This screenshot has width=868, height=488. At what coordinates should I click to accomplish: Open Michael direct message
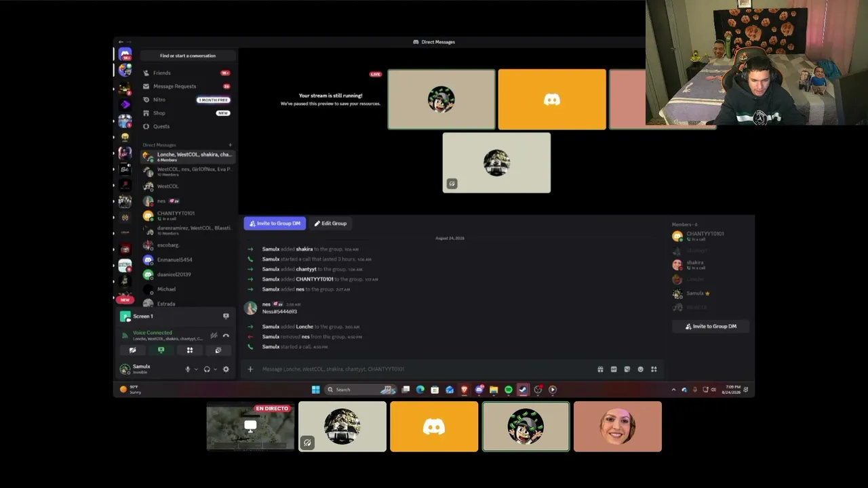pos(188,289)
